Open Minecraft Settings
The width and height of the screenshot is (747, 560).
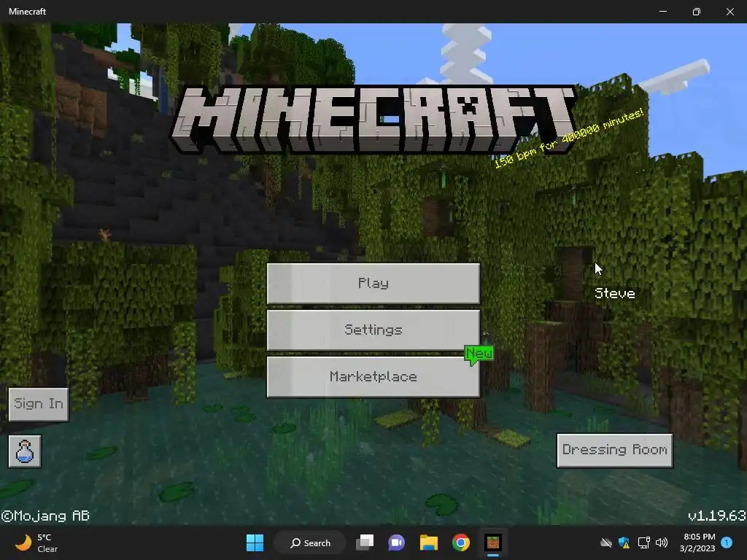point(373,330)
